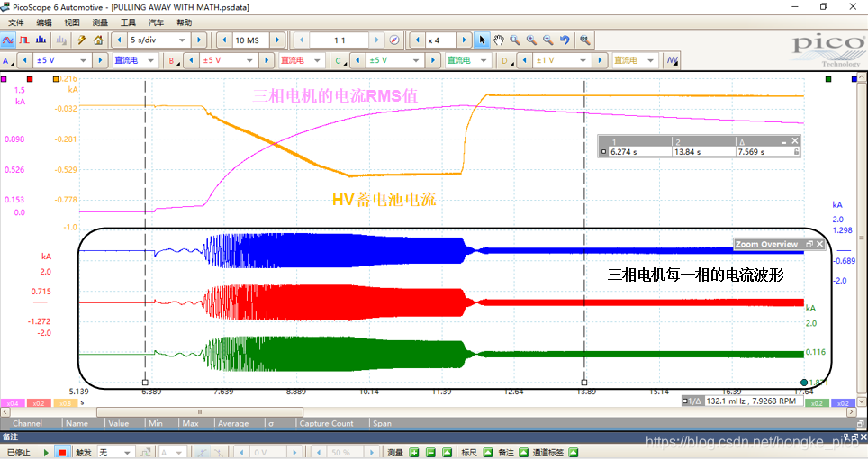This screenshot has width=868, height=459.
Task: Open buffer navigator compass icon
Action: tap(394, 40)
